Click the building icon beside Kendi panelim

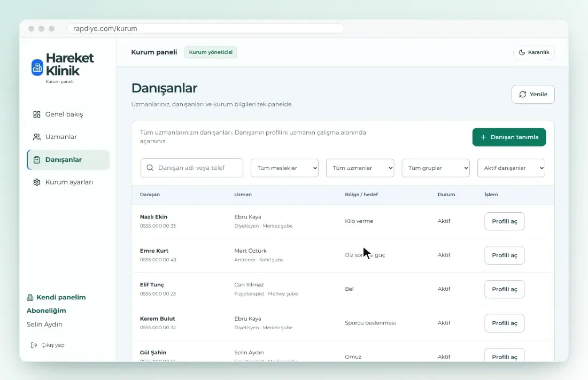coord(30,298)
